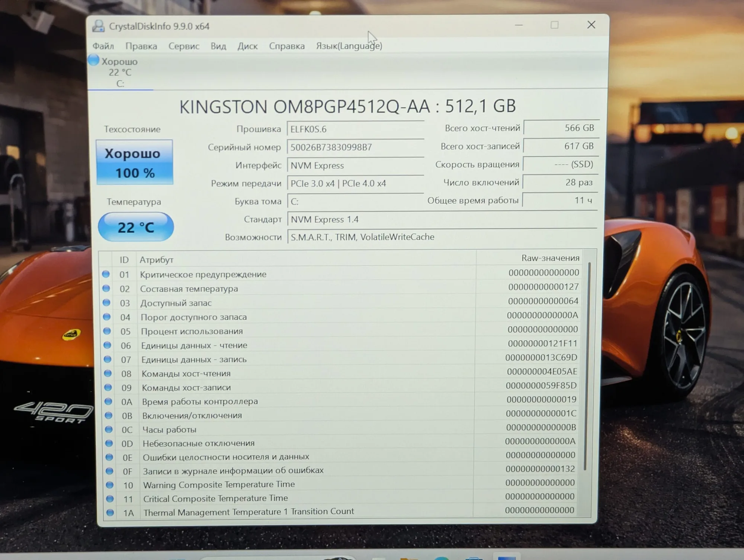Open the Сервис menu
This screenshot has width=744, height=560.
tap(184, 46)
